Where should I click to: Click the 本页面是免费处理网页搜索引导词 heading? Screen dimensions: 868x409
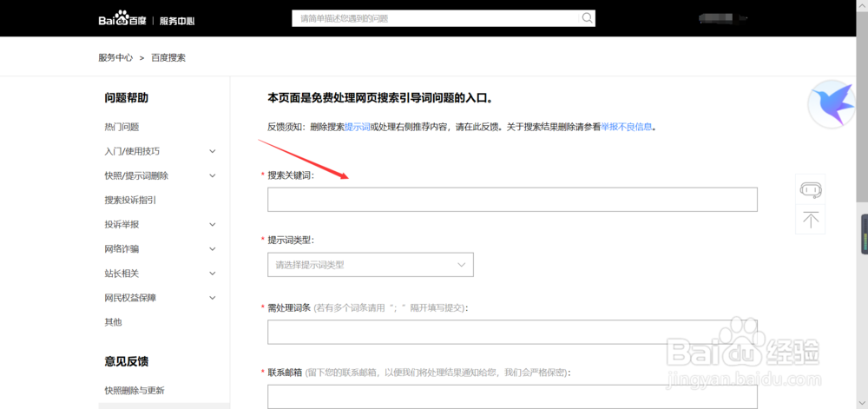pos(380,98)
